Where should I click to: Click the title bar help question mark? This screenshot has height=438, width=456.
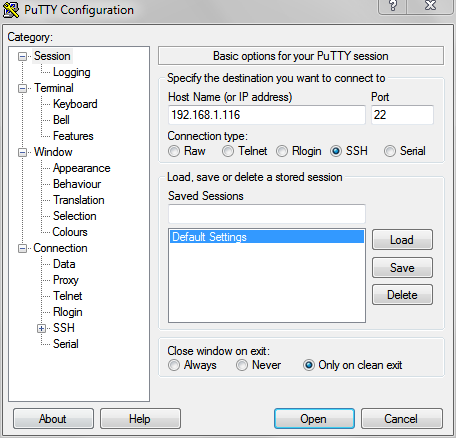pyautogui.click(x=393, y=6)
